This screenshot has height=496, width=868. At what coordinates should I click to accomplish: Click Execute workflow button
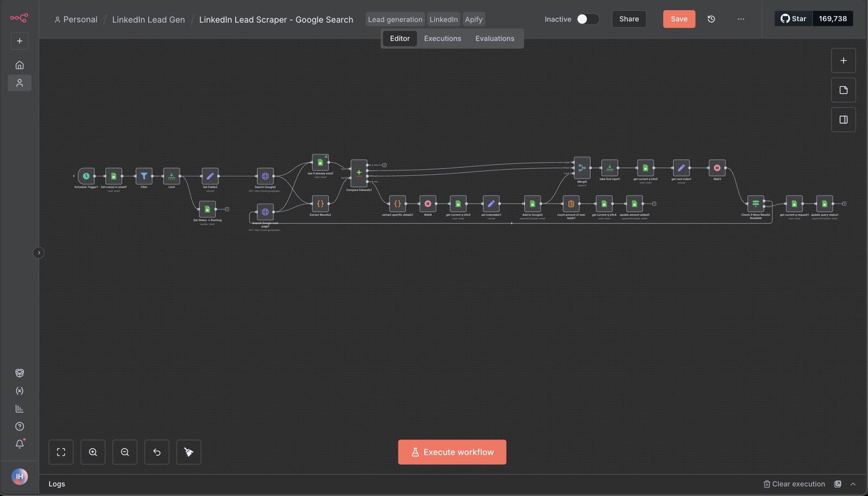pos(452,452)
